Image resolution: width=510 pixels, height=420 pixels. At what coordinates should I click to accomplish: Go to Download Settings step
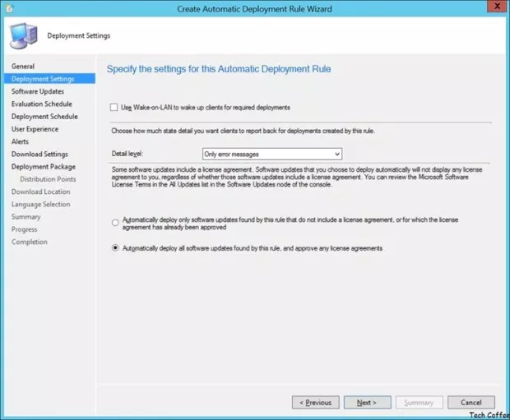pyautogui.click(x=39, y=154)
